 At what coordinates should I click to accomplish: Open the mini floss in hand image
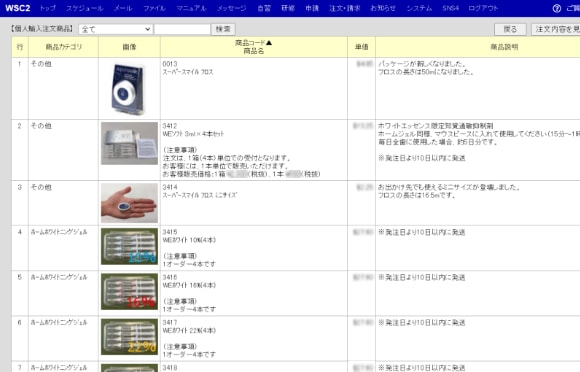tap(129, 203)
